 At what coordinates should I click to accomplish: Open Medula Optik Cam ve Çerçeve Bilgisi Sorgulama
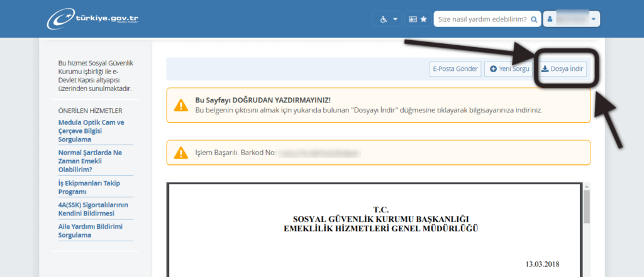coord(91,131)
